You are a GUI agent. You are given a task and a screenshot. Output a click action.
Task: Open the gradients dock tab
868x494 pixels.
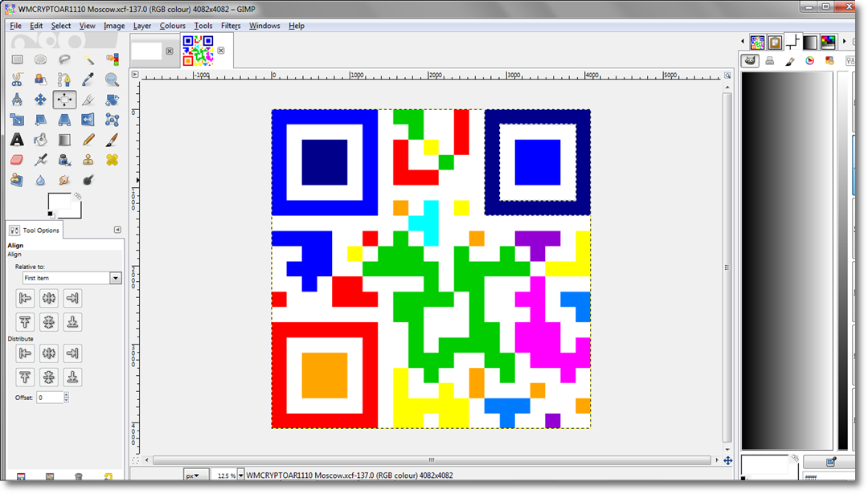(810, 42)
